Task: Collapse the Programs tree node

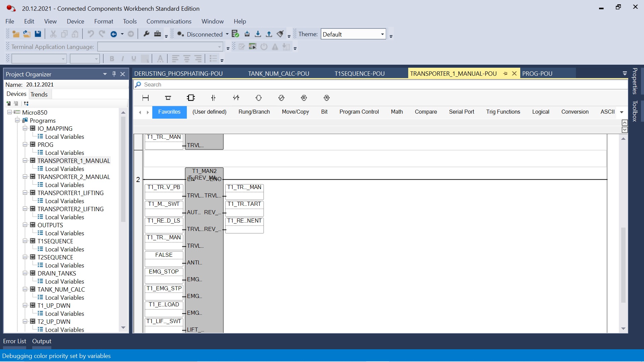Action: pos(17,120)
